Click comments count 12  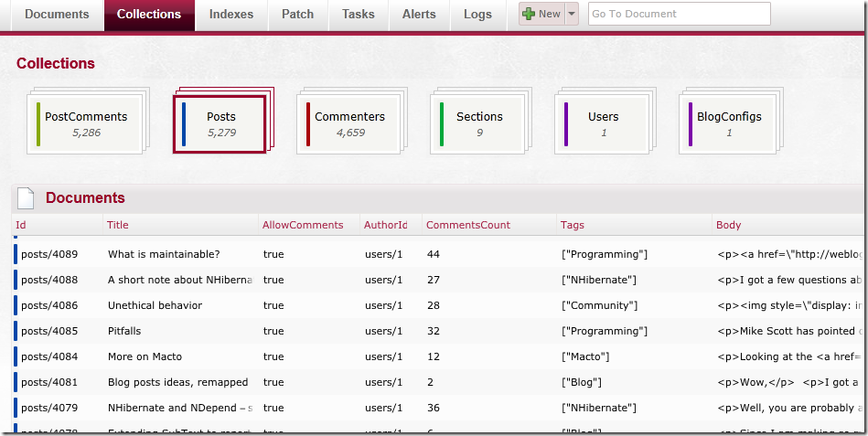coord(434,356)
